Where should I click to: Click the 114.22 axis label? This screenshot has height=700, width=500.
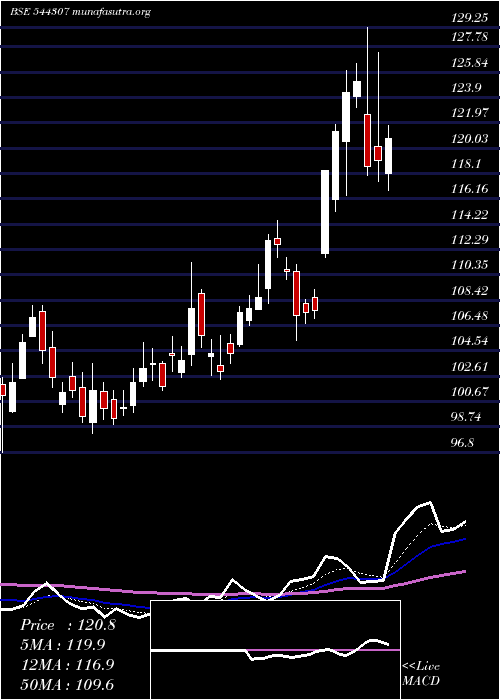coord(470,215)
